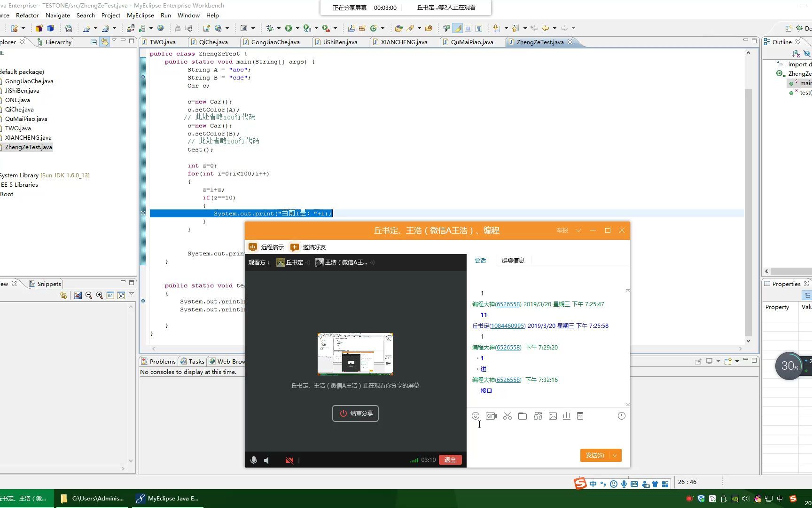Click MyEclipse Java E... taskbar button
The width and height of the screenshot is (812, 508).
click(167, 499)
